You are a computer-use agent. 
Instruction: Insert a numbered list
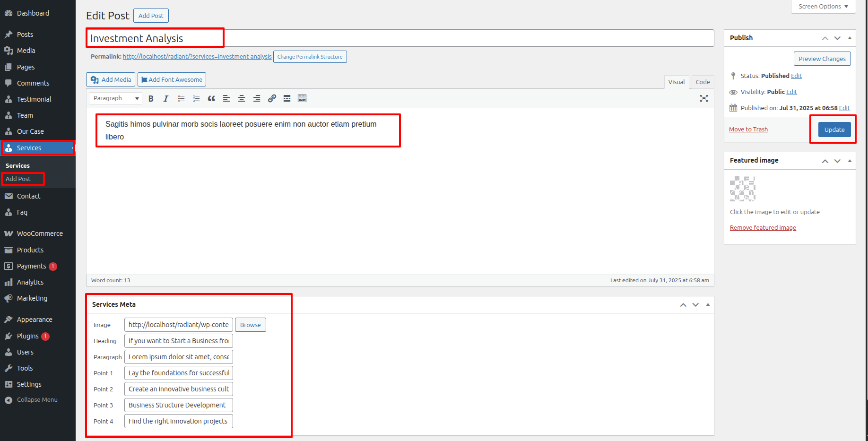click(x=196, y=98)
